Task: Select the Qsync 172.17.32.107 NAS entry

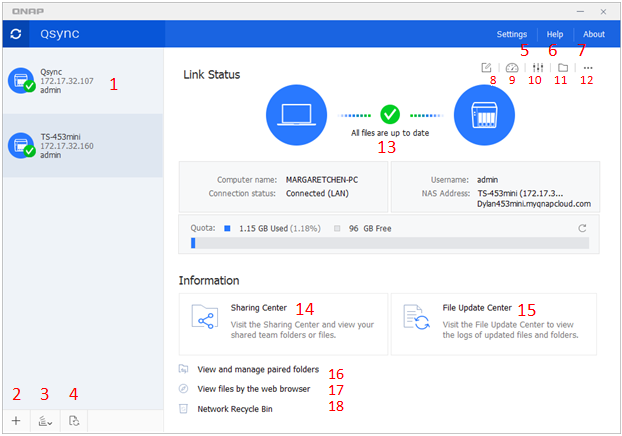Action: click(x=83, y=81)
